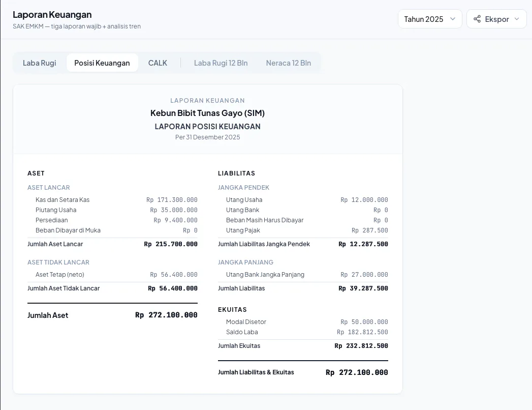This screenshot has height=410, width=532.
Task: Expand the Tahun 2025 dropdown chevron
Action: pyautogui.click(x=453, y=19)
